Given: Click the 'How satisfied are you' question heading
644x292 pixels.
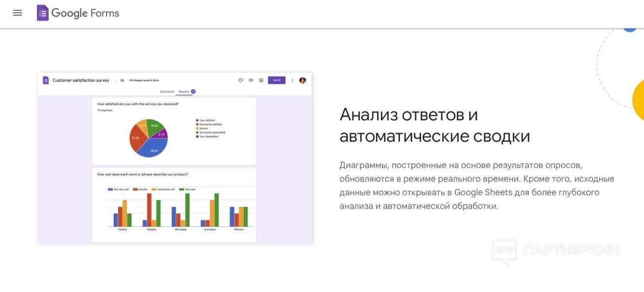Looking at the screenshot, I should (x=138, y=104).
